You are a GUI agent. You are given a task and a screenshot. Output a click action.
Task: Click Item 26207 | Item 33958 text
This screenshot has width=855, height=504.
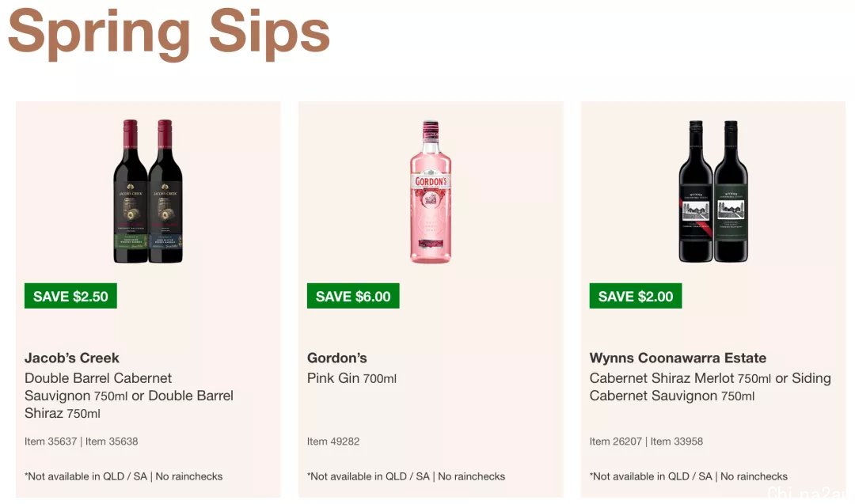(x=646, y=441)
